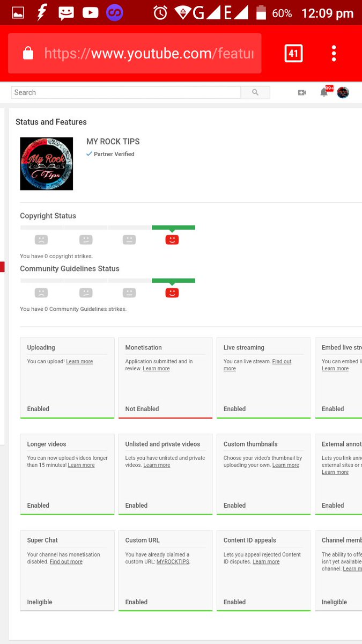This screenshot has width=362, height=644.
Task: Click Ineligible status in Super Chat card
Action: coord(40,602)
